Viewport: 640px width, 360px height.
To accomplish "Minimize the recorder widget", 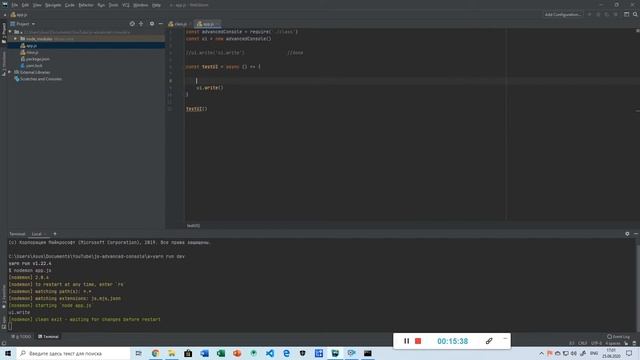I will click(505, 338).
